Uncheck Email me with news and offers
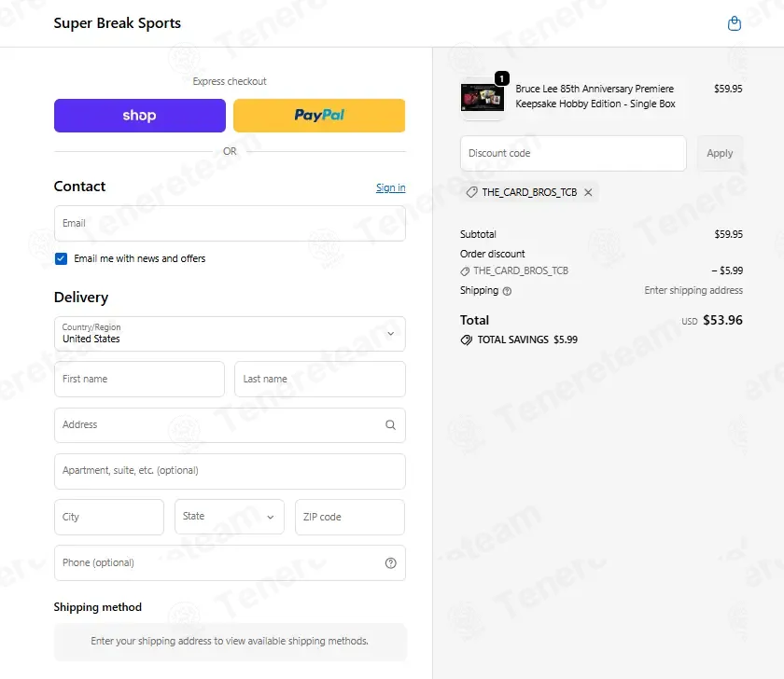784x679 pixels. [61, 258]
